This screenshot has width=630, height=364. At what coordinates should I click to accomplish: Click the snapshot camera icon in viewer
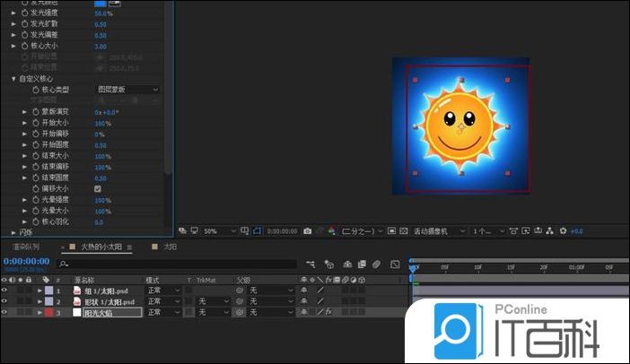pyautogui.click(x=308, y=231)
